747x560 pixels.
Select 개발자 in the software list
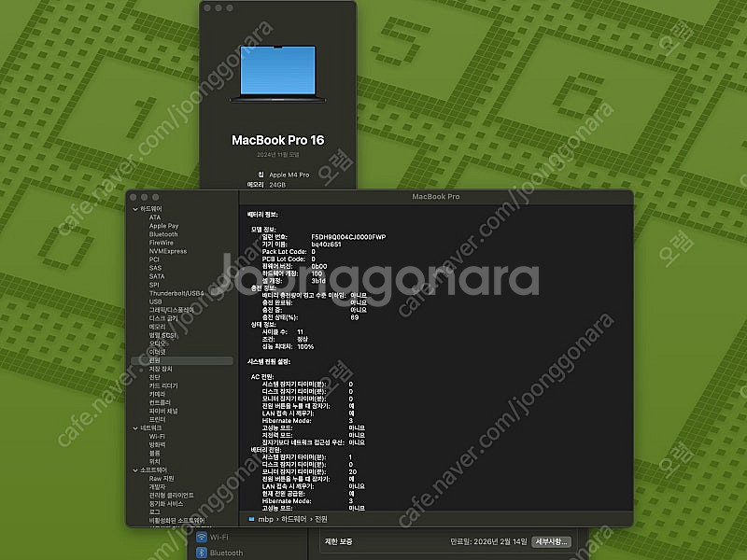pyautogui.click(x=157, y=487)
